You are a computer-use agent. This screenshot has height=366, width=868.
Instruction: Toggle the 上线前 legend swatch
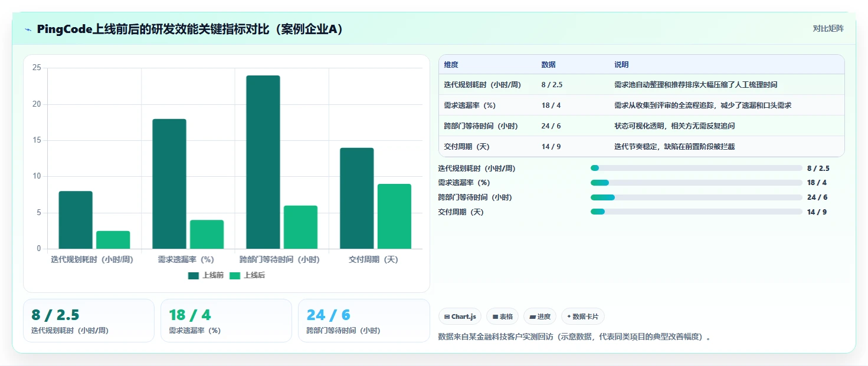194,275
